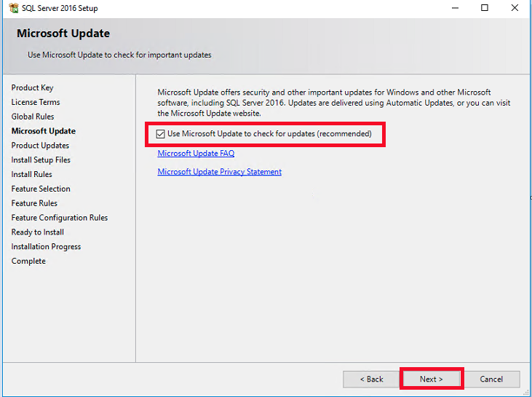Viewport: 532px width, 397px height.
Task: Click the Complete step in sidebar
Action: 28,262
